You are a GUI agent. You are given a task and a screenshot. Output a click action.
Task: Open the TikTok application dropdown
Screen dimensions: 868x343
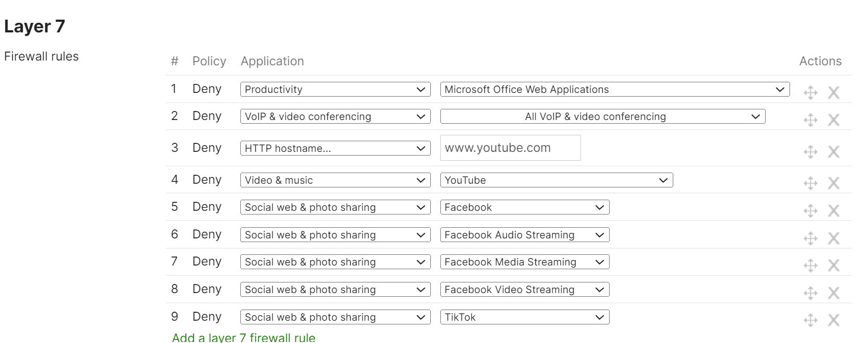pos(524,317)
